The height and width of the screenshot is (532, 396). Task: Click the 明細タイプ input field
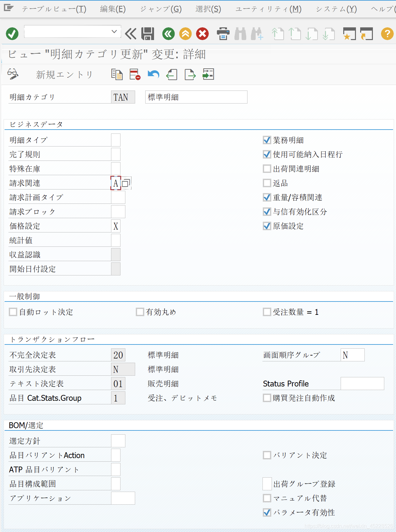click(116, 140)
